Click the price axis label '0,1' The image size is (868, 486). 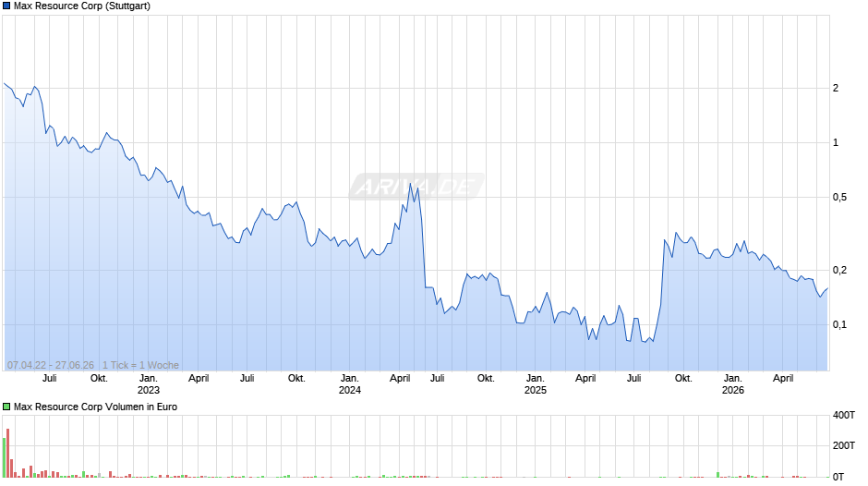pyautogui.click(x=839, y=324)
